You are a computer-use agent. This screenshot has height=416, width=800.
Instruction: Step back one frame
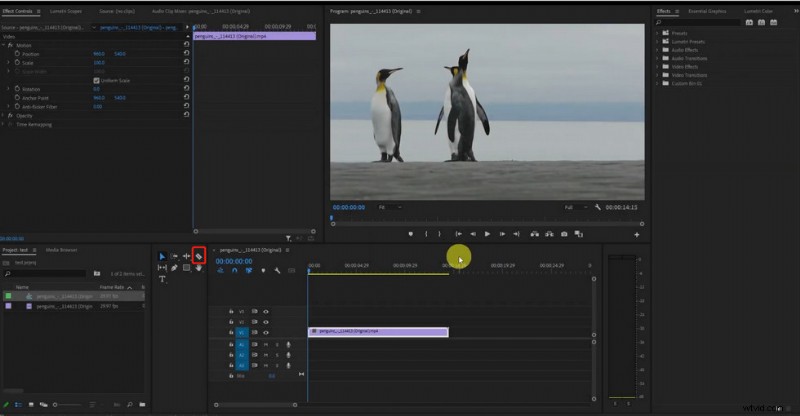[473, 234]
